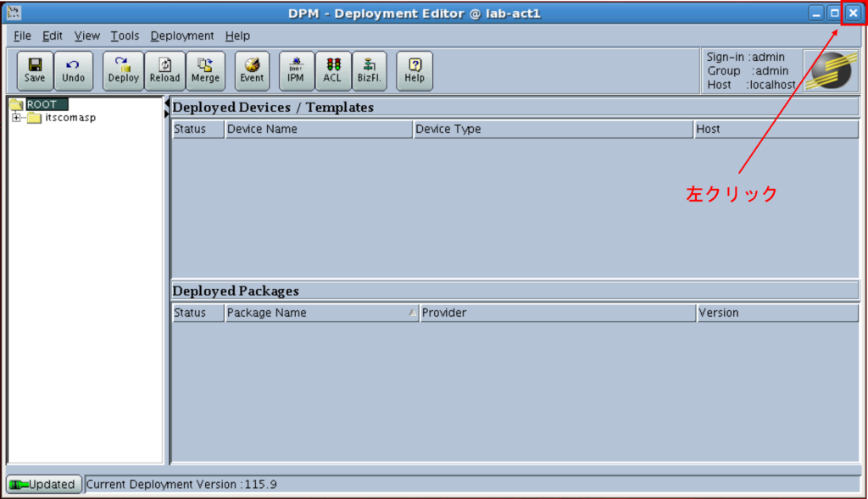Click the window icon in the title bar
868x499 pixels.
pyautogui.click(x=14, y=13)
